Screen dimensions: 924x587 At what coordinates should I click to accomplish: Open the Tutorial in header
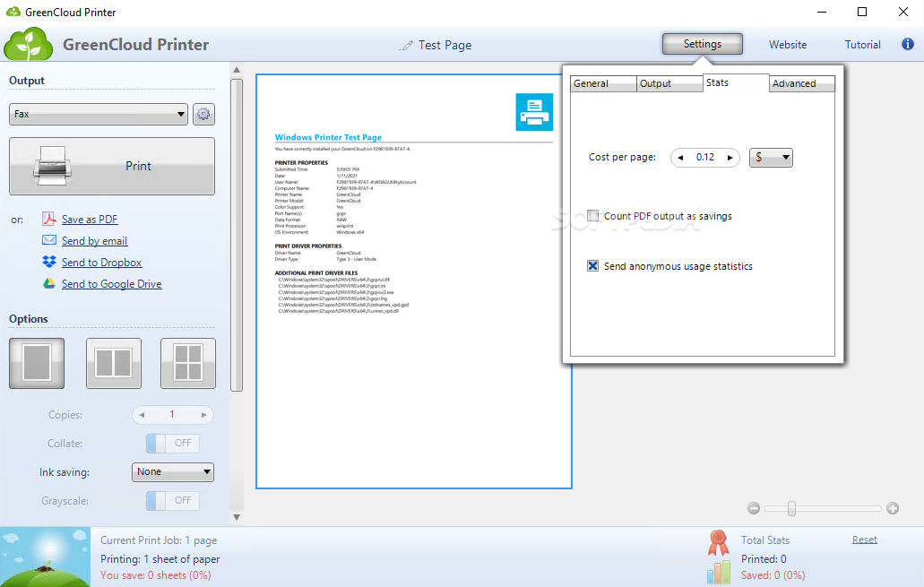coord(863,45)
